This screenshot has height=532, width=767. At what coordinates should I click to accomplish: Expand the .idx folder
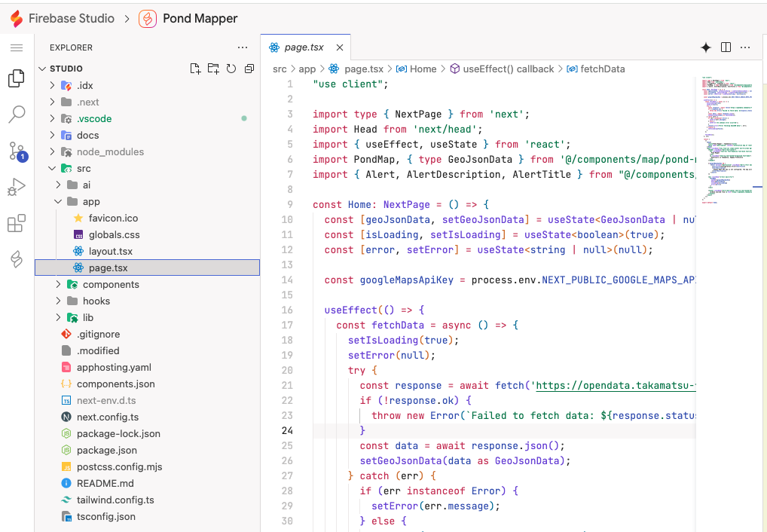[x=52, y=86]
